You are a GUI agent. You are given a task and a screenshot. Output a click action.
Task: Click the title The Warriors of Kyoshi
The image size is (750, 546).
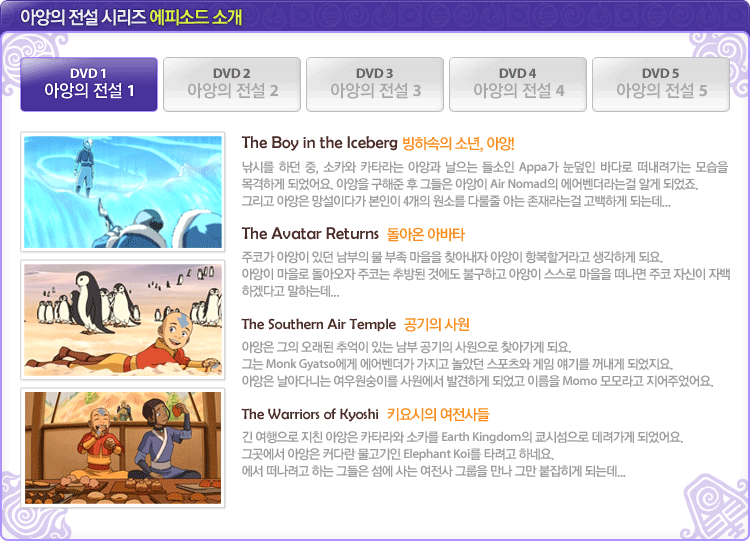(x=310, y=414)
